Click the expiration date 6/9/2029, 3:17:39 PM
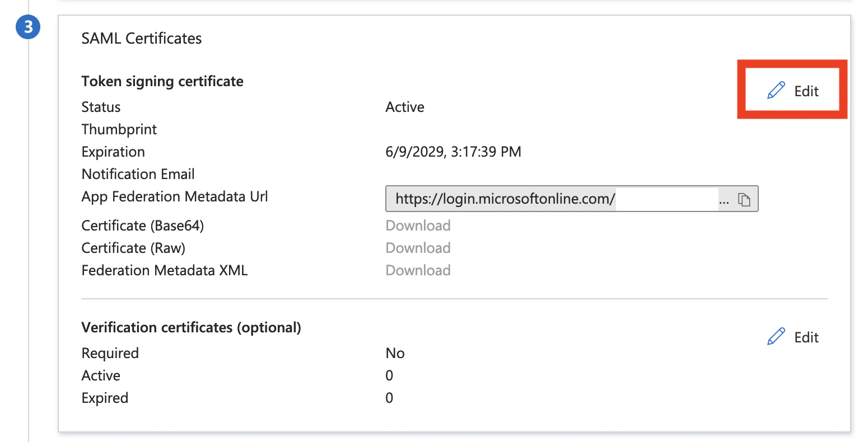This screenshot has height=442, width=868. (x=454, y=152)
